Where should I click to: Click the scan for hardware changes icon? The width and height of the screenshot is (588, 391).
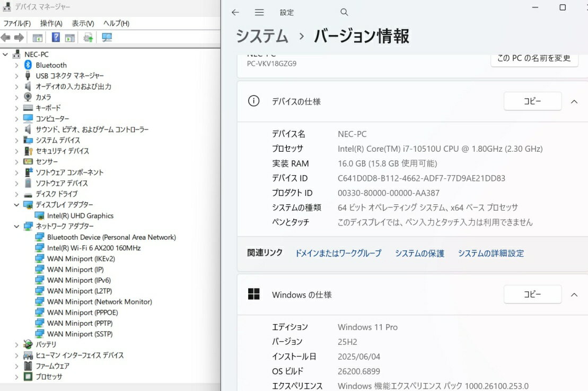[107, 38]
